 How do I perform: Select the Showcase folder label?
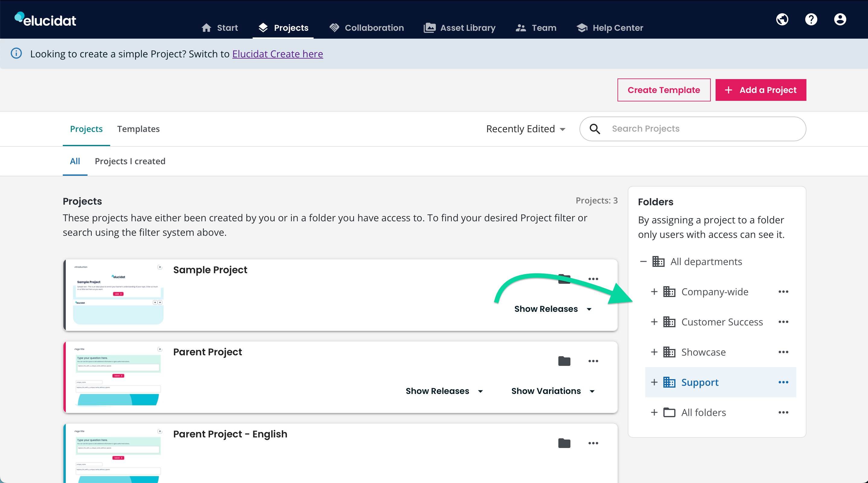coord(704,352)
